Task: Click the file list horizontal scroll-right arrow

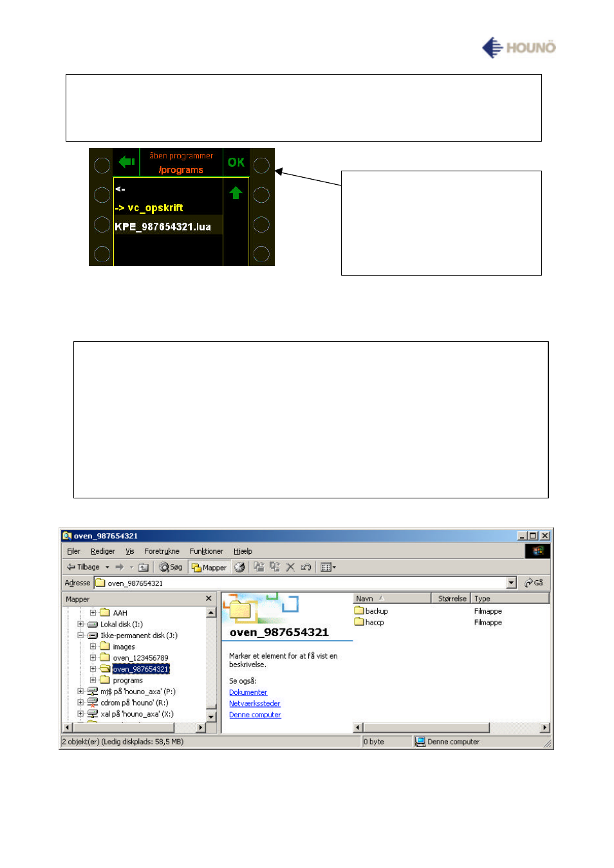Action: (545, 728)
